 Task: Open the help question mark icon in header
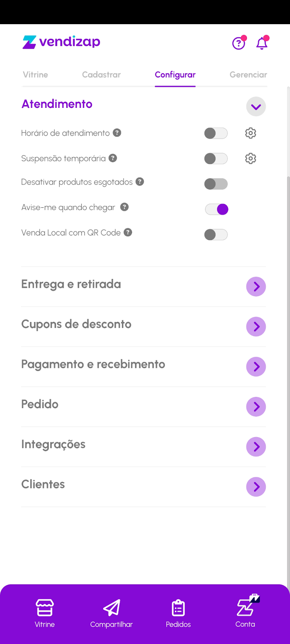238,43
